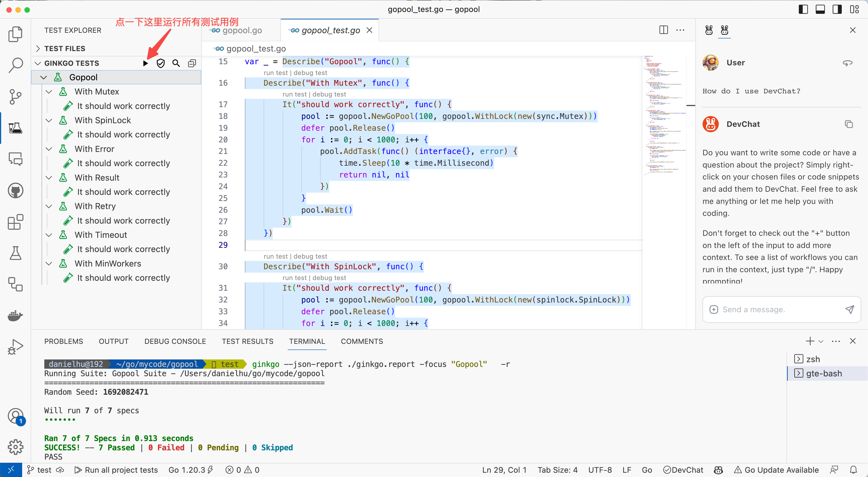
Task: Click the send message paper plane icon
Action: [849, 309]
